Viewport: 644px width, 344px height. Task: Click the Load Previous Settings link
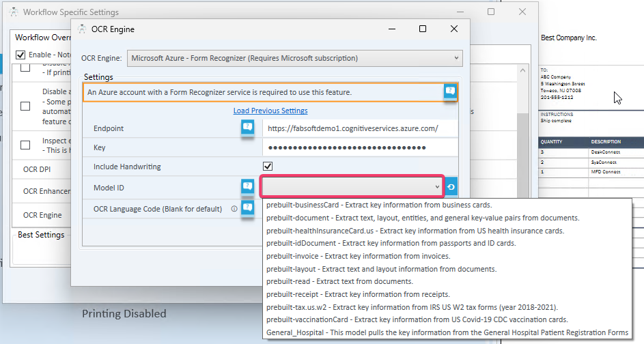(x=270, y=111)
